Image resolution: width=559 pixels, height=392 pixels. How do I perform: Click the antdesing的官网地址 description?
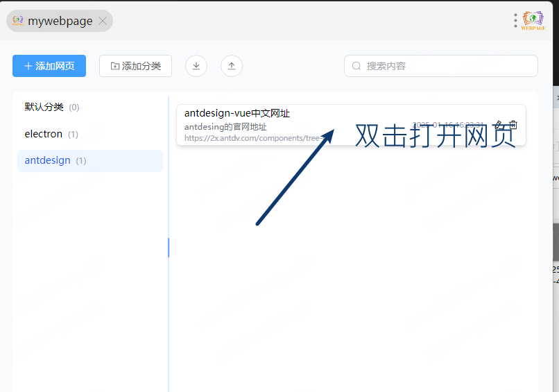coord(225,127)
